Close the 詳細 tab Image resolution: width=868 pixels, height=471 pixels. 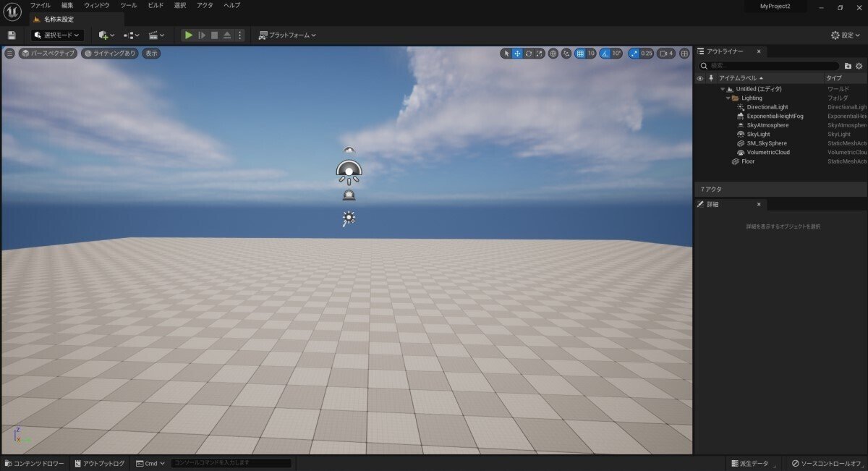click(x=759, y=205)
